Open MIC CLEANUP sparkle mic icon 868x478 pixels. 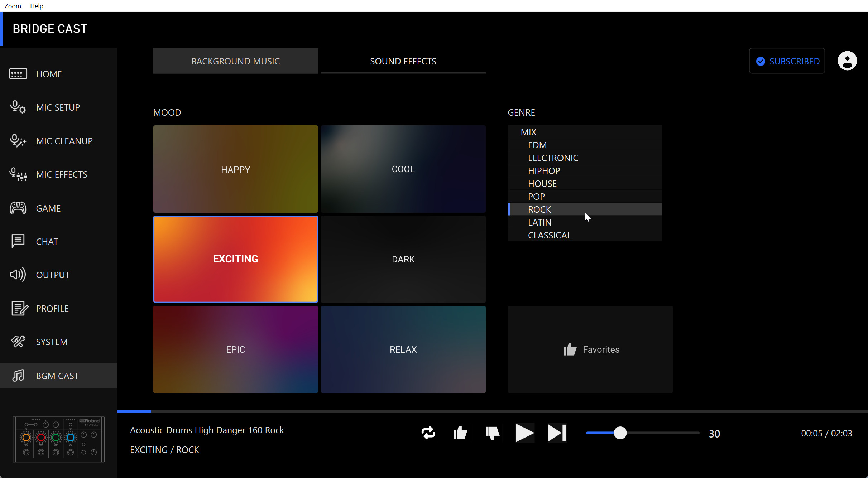(18, 141)
